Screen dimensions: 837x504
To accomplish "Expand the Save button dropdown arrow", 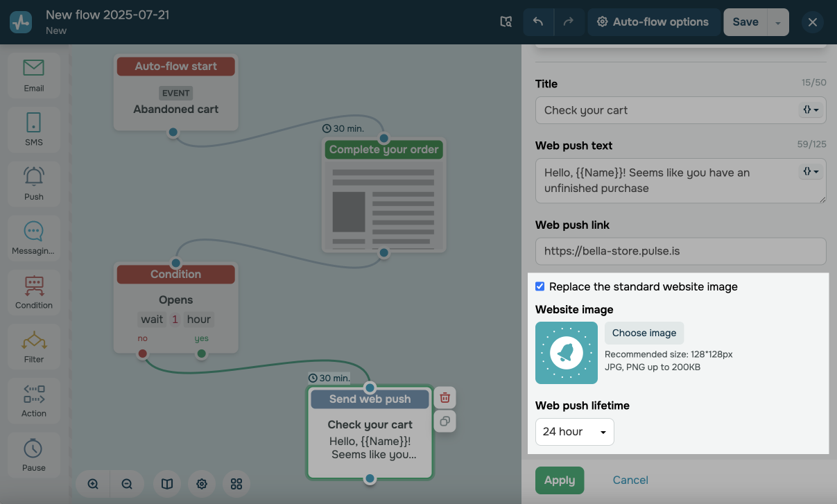I will tap(778, 23).
